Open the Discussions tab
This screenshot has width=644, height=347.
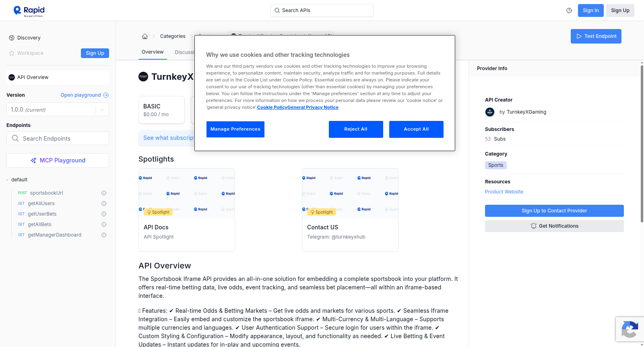[184, 52]
